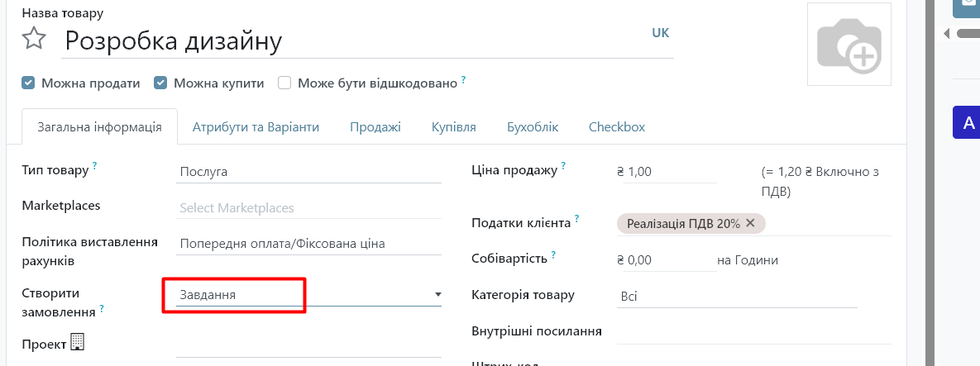Click help icon next to Тип товару

click(x=95, y=167)
